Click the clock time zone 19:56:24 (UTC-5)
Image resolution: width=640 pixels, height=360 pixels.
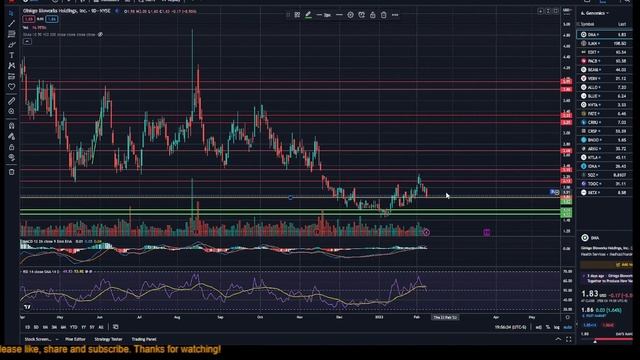[510, 327]
